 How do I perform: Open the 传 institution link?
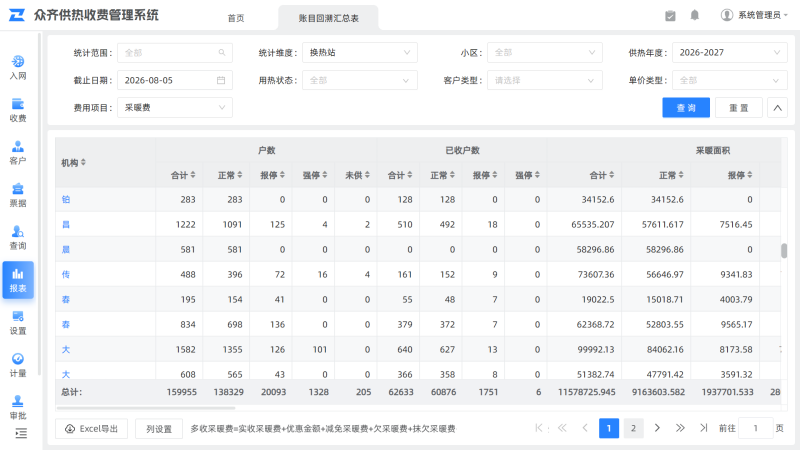[x=66, y=274]
